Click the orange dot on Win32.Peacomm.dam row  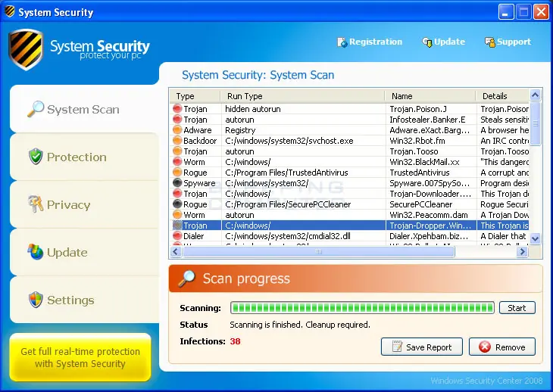click(x=177, y=214)
